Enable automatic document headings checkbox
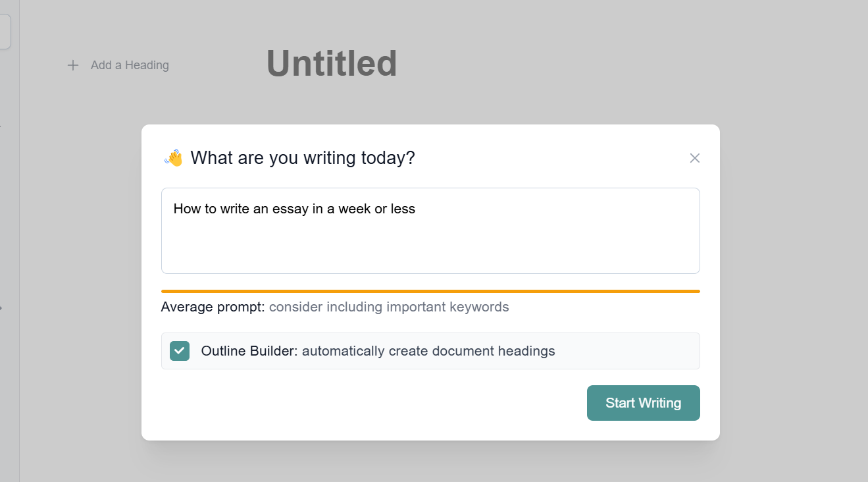Image resolution: width=868 pixels, height=482 pixels. point(179,351)
